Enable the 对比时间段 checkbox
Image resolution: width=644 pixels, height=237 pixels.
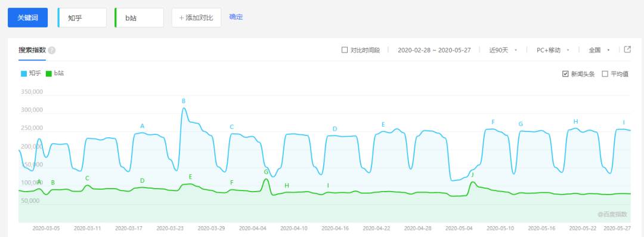click(345, 50)
